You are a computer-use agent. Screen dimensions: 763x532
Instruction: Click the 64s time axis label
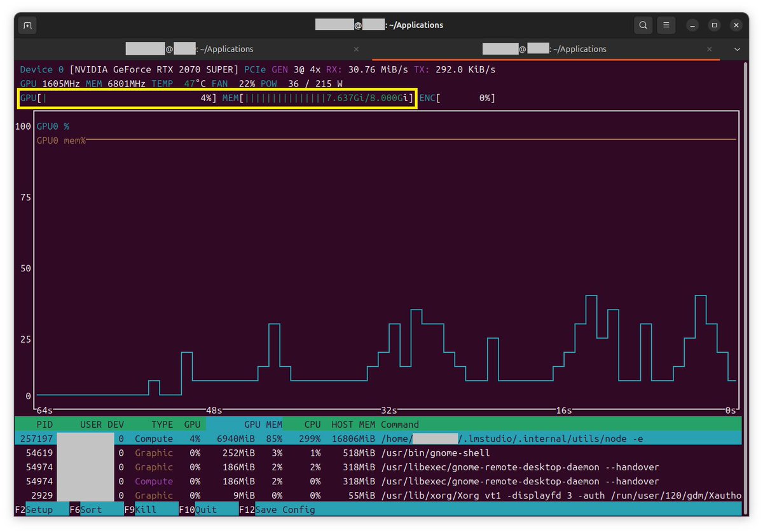pos(45,410)
